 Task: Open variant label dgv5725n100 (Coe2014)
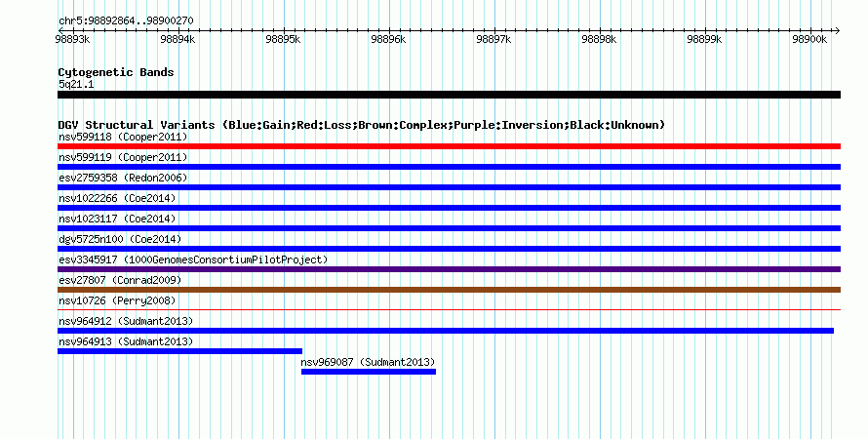click(x=120, y=239)
